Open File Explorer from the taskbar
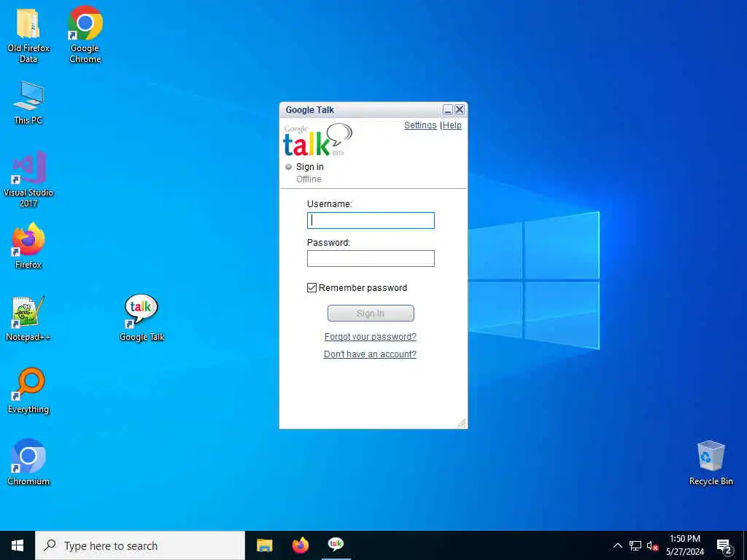 tap(264, 545)
